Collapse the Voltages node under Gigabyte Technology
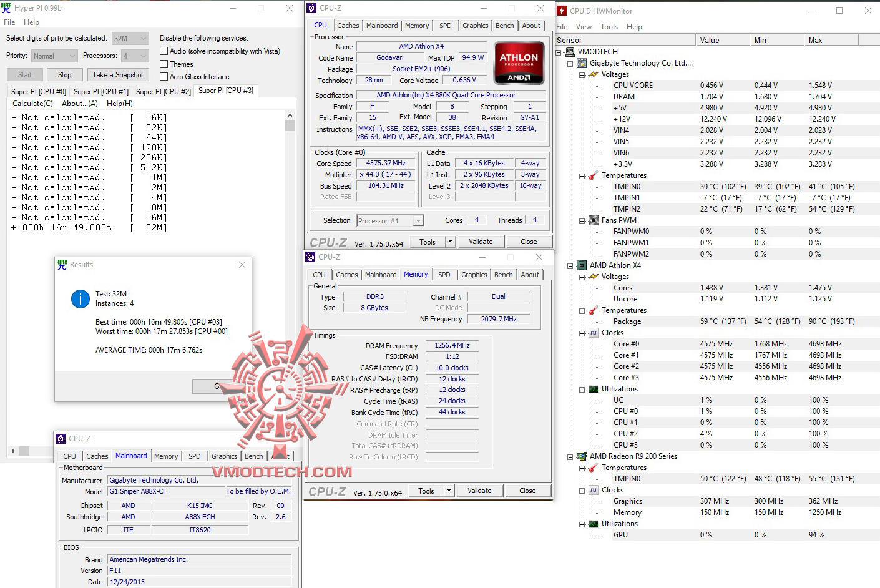 [582, 74]
